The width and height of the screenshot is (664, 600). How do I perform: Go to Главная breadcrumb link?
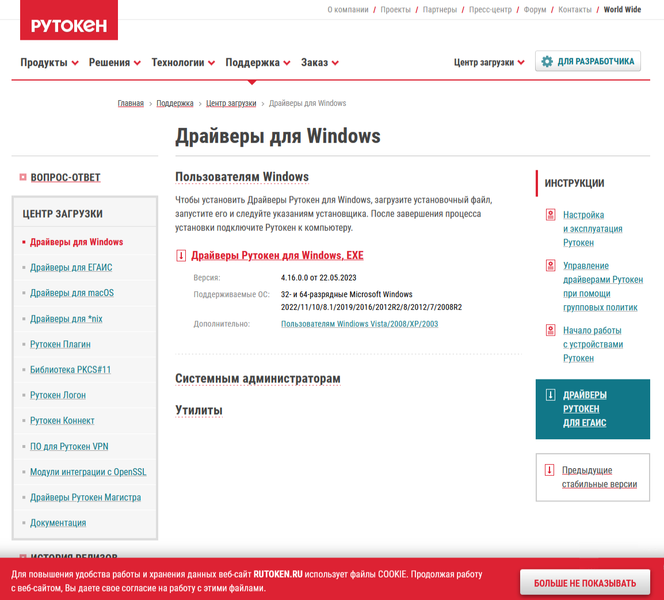click(x=130, y=103)
